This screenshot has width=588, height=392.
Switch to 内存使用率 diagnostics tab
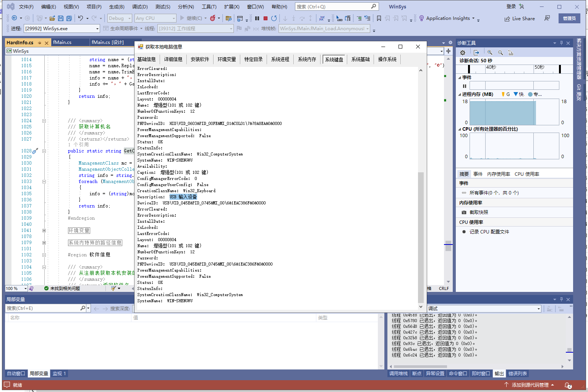[x=498, y=174]
